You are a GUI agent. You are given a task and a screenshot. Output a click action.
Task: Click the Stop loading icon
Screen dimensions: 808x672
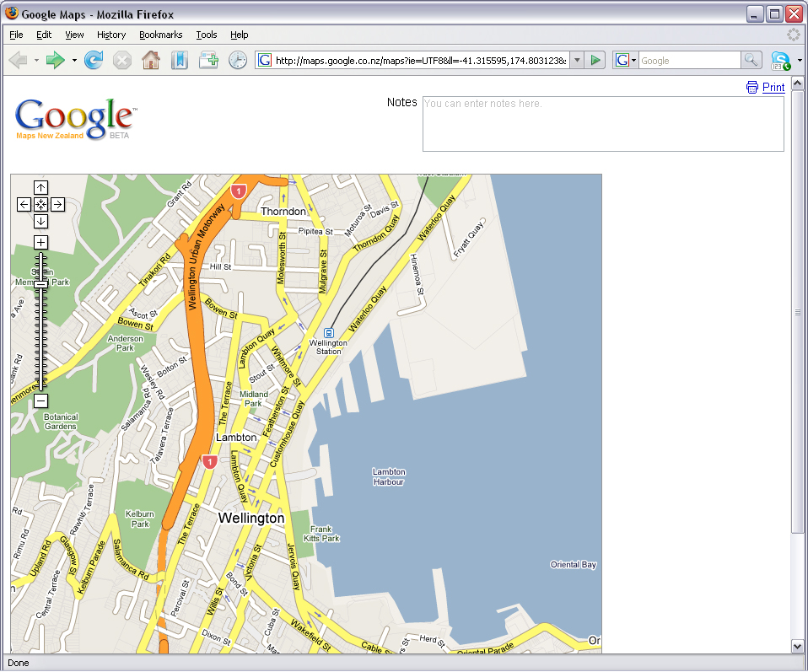click(x=121, y=60)
